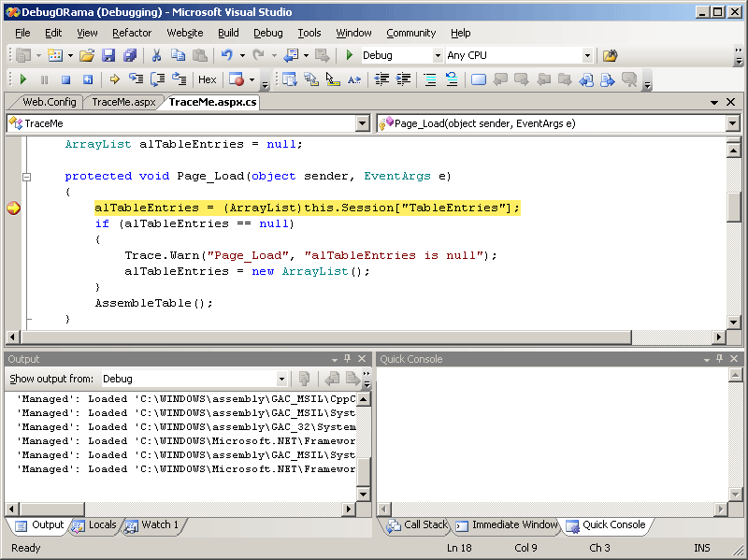Viewport: 748px width, 560px height.
Task: Open the Debug solution configuration dropdown
Action: pyautogui.click(x=437, y=55)
